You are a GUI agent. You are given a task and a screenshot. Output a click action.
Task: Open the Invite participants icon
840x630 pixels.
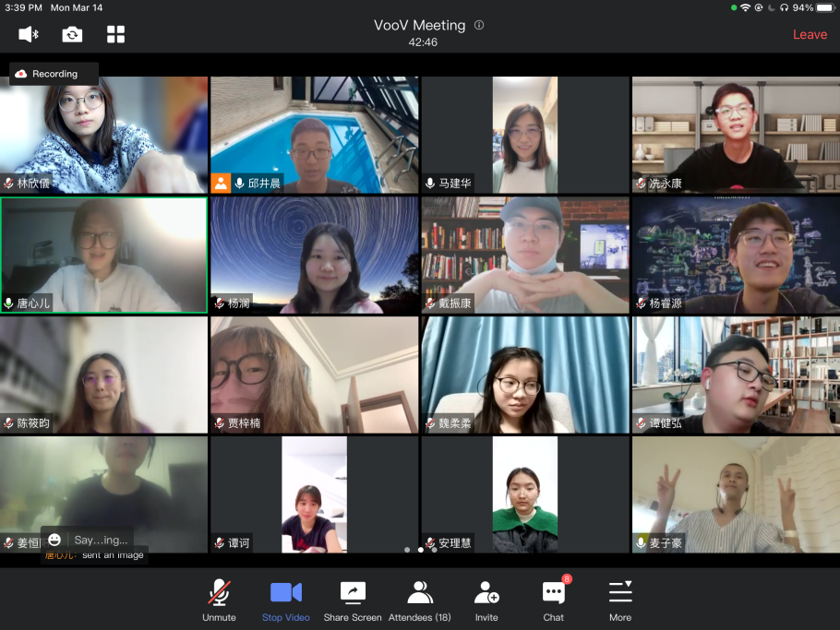click(486, 600)
